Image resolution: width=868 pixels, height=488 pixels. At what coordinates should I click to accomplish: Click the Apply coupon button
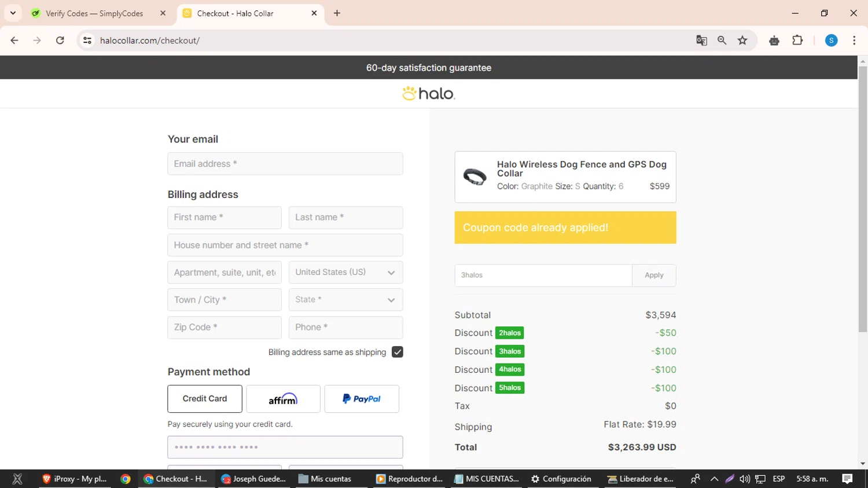coord(654,276)
